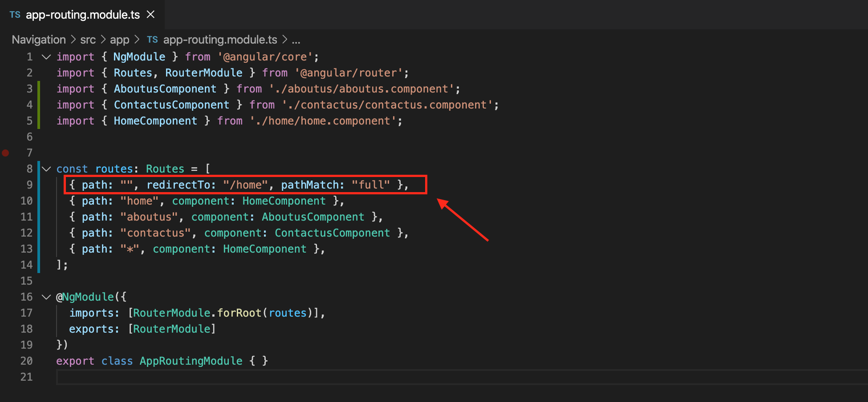Click const keyword on line 8
This screenshot has height=402, width=868.
(72, 169)
